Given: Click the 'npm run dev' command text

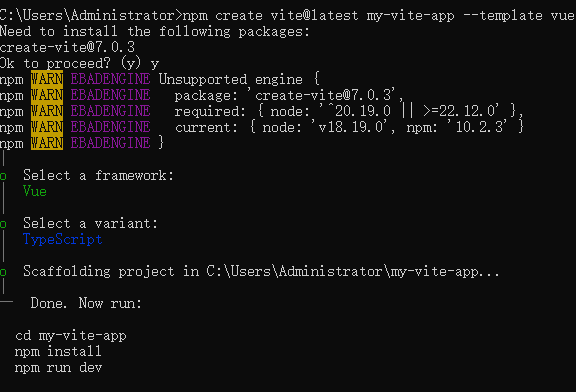Looking at the screenshot, I should pyautogui.click(x=58, y=367).
